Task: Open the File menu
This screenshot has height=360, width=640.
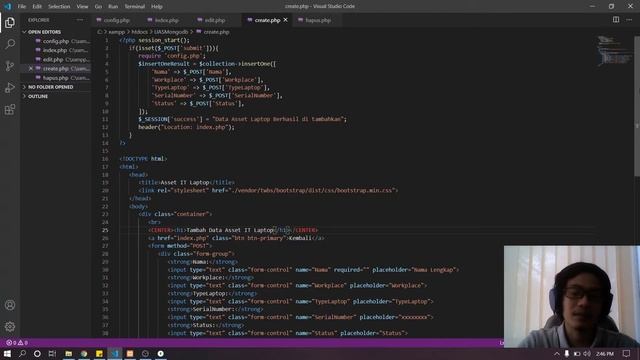Action: 22,7
